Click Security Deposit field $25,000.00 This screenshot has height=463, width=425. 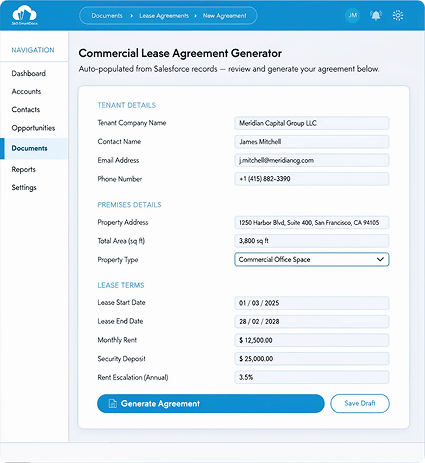pos(312,359)
